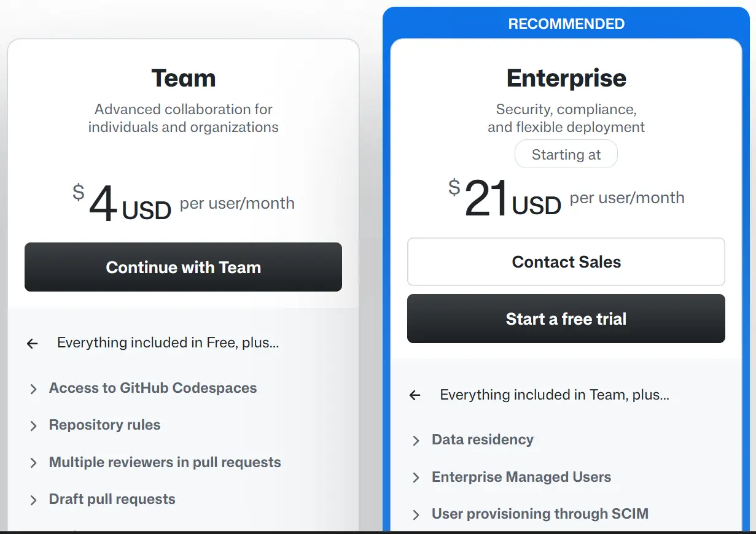Click the Team plan heading
Screen dimensions: 756x534
[x=183, y=79]
